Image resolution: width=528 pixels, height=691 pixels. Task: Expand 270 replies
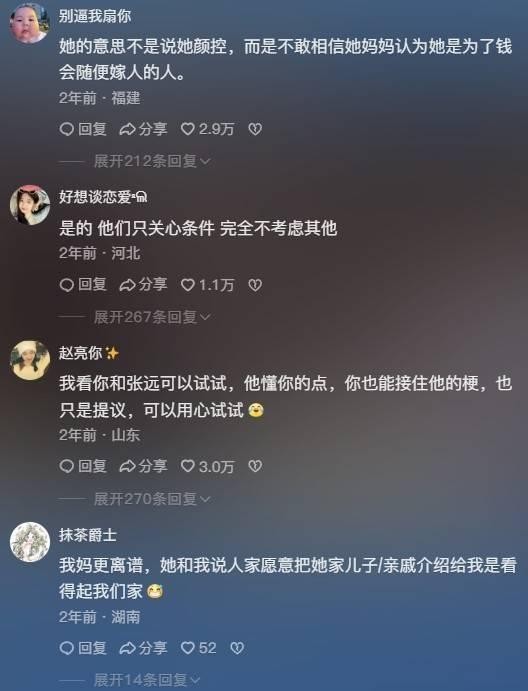tap(152, 499)
